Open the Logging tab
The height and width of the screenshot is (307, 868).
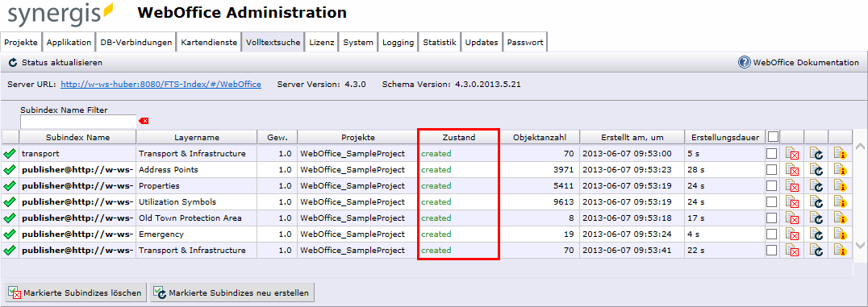(x=398, y=43)
